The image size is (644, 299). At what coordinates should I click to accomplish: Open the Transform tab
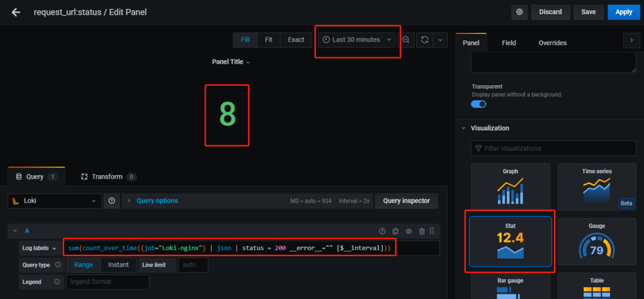pyautogui.click(x=109, y=177)
